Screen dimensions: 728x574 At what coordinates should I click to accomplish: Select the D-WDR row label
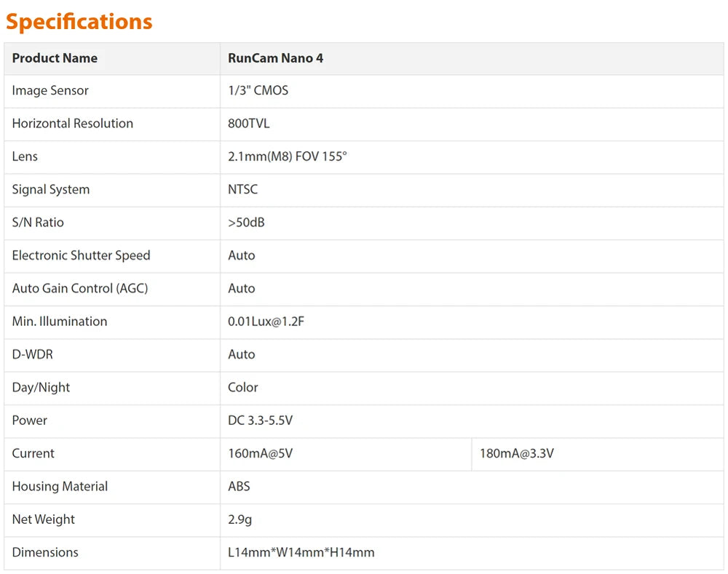tap(32, 354)
